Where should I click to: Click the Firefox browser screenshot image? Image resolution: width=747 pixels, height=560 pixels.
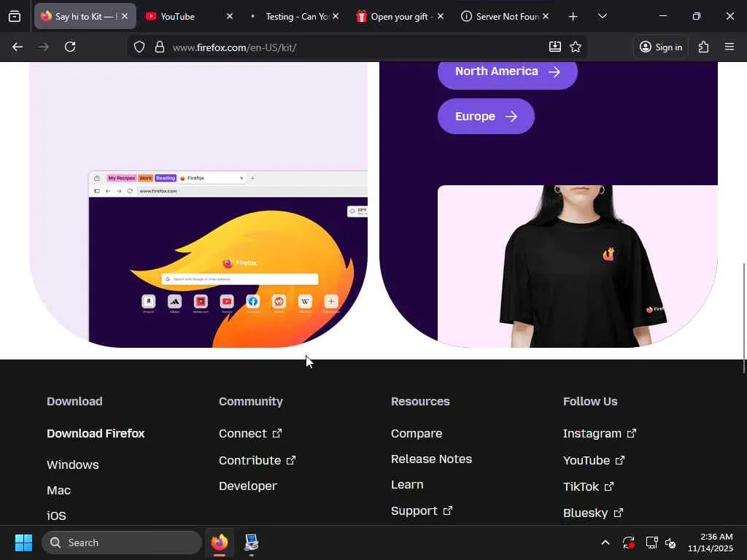228,259
